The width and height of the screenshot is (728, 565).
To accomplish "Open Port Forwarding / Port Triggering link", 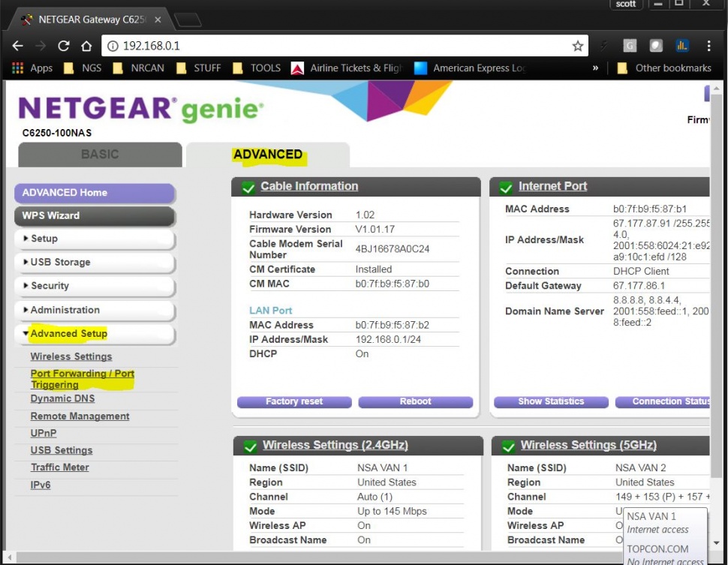I will pos(82,379).
